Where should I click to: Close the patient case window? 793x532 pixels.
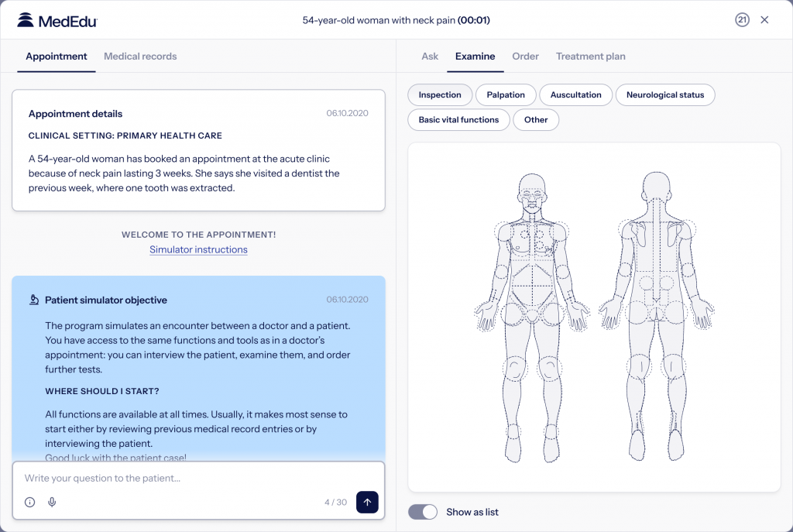click(x=764, y=19)
